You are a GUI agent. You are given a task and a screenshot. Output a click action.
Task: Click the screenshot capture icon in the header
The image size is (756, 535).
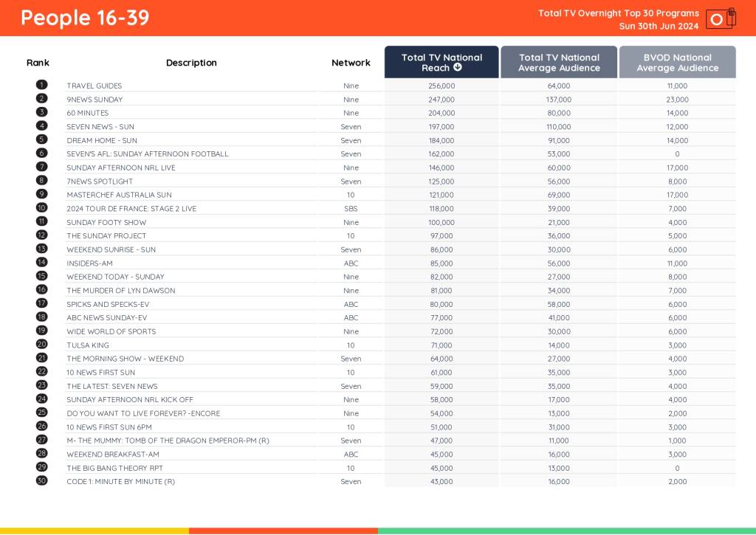(716, 20)
